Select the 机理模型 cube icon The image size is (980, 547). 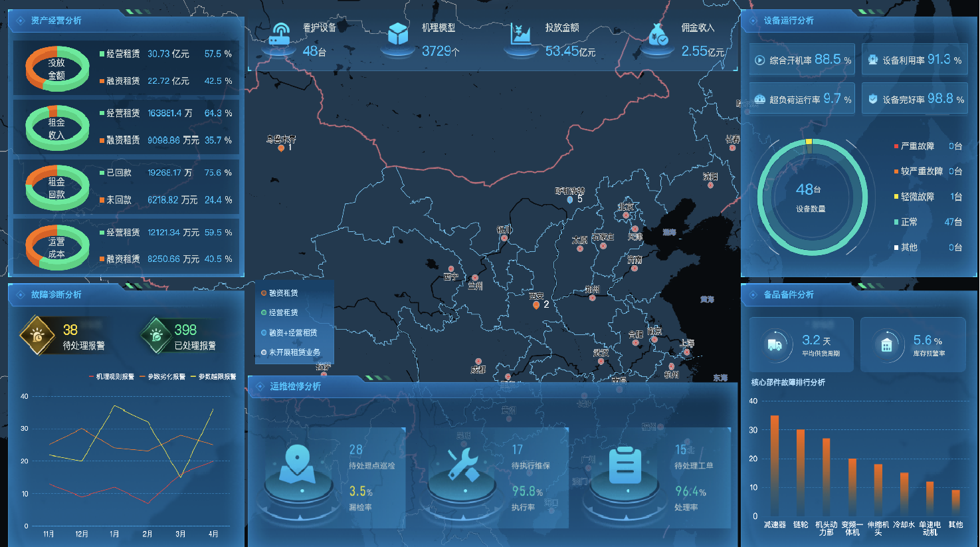(x=397, y=35)
